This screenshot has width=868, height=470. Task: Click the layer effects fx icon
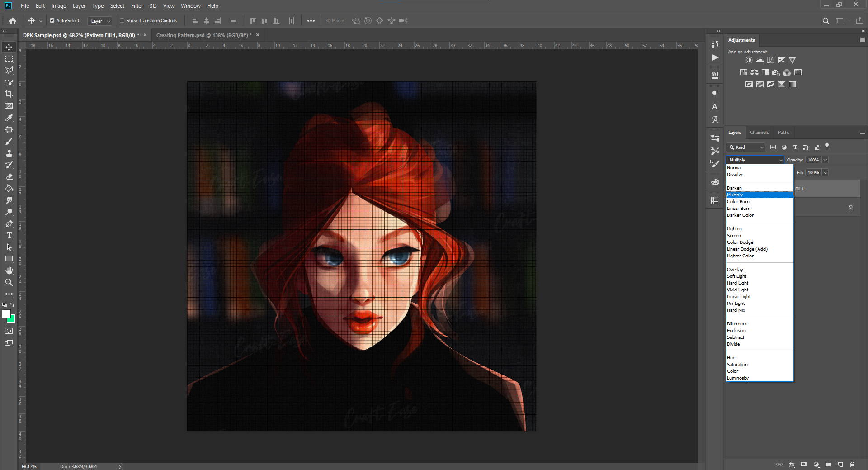792,465
